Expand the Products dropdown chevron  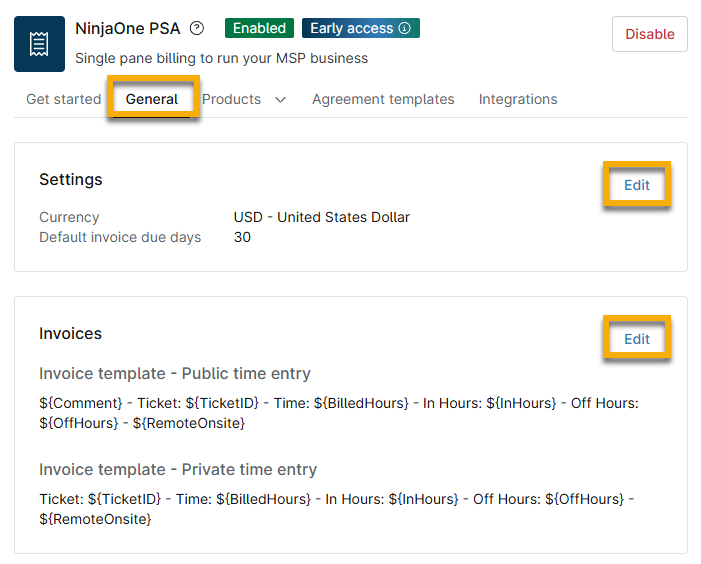pos(280,100)
